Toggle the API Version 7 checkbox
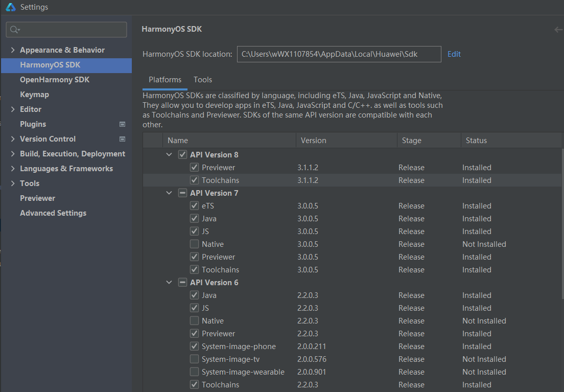The width and height of the screenshot is (564, 392). click(183, 193)
